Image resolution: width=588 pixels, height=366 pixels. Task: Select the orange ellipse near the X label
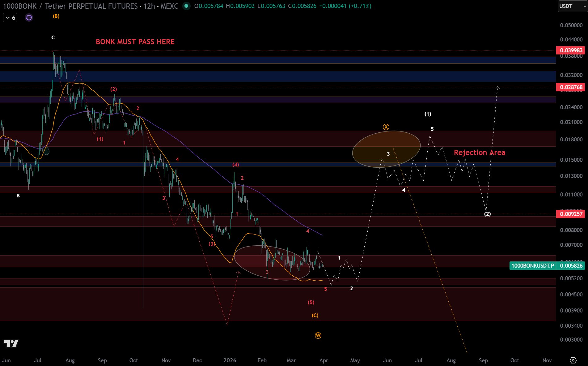[x=386, y=149]
